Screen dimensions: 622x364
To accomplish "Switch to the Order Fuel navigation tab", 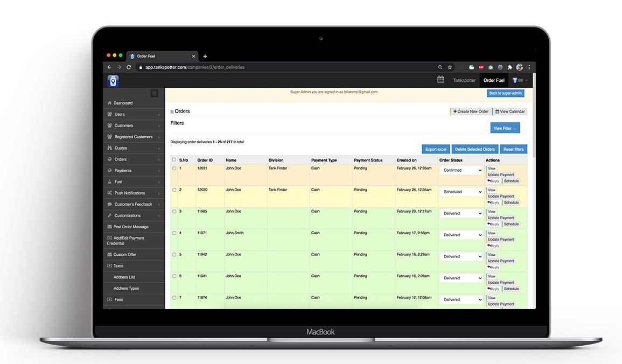I will (x=494, y=80).
